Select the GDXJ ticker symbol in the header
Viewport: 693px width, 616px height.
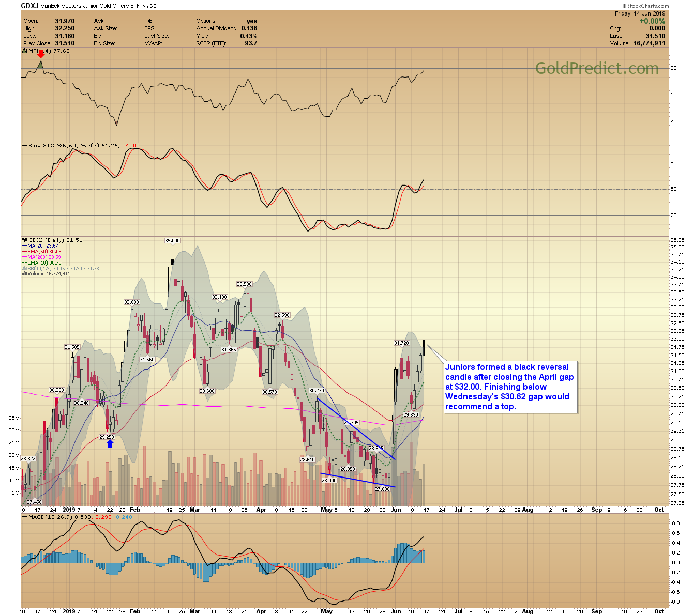[x=30, y=6]
